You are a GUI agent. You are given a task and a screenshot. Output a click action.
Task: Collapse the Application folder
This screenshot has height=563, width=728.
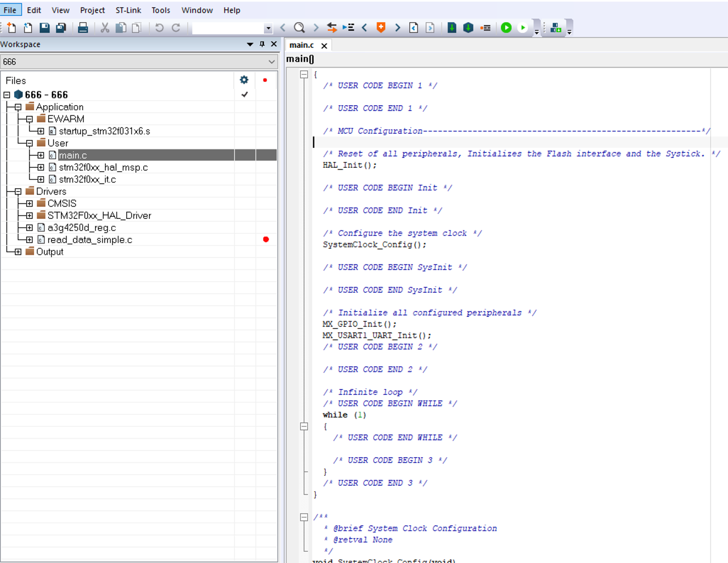click(18, 107)
